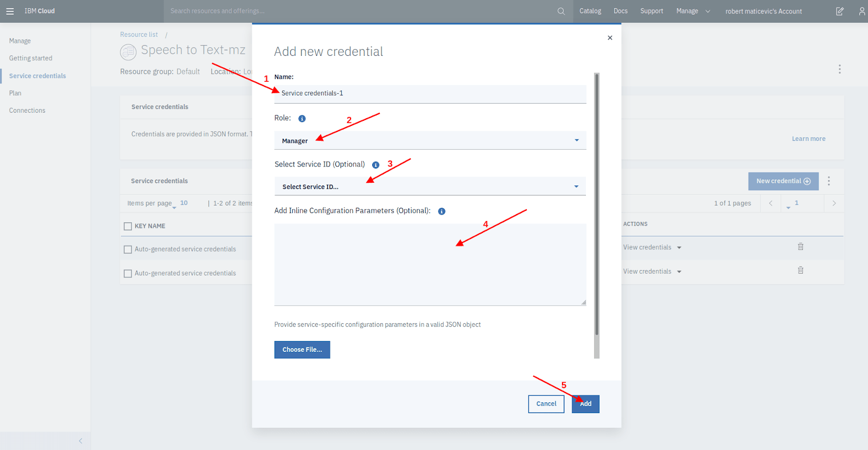Check the second Auto-generated service credentials row
This screenshot has height=450, width=868.
coord(128,273)
